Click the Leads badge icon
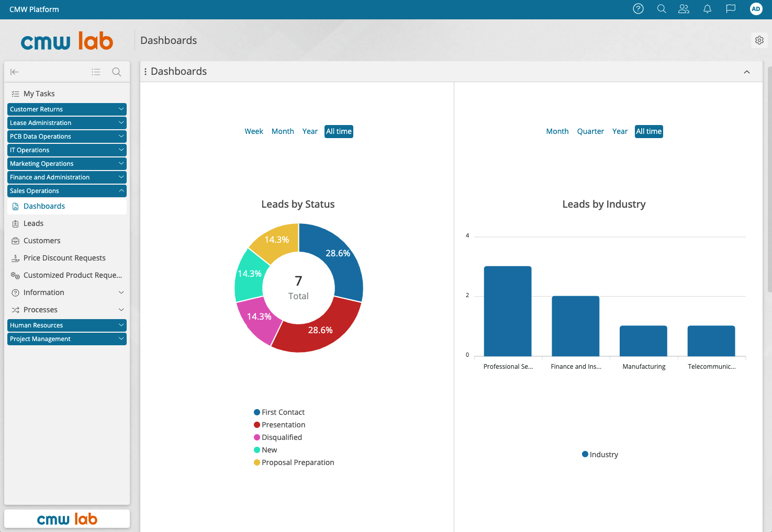 point(15,224)
